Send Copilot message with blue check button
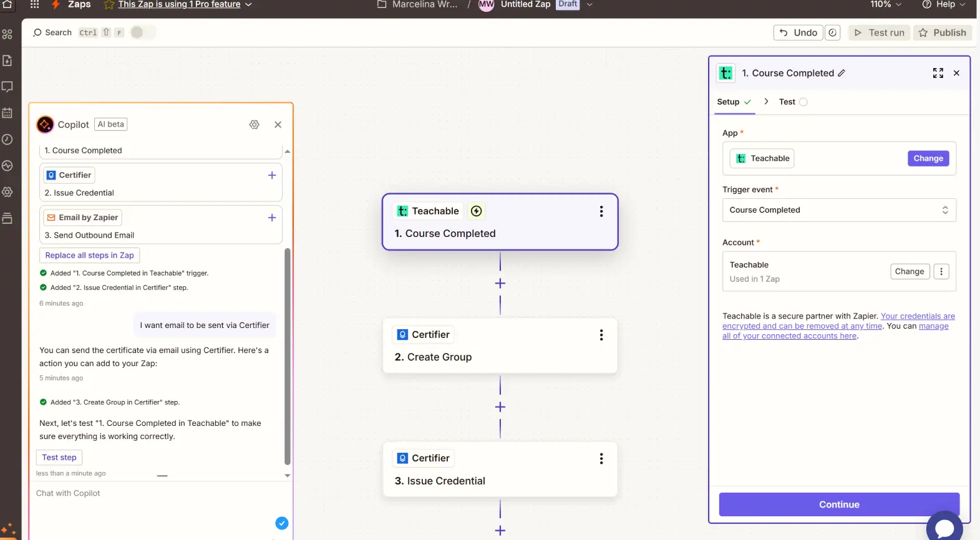The image size is (980, 540). pyautogui.click(x=282, y=523)
